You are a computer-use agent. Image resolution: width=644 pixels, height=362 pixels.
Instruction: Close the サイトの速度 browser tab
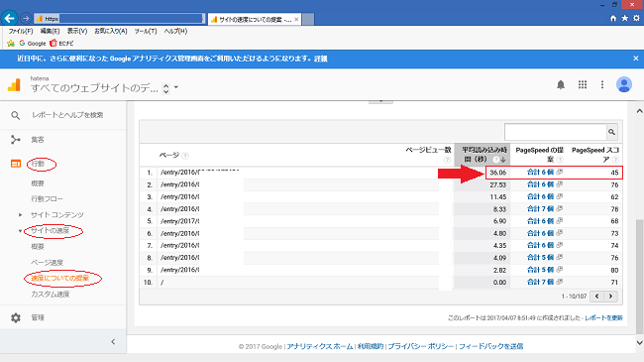tap(296, 19)
